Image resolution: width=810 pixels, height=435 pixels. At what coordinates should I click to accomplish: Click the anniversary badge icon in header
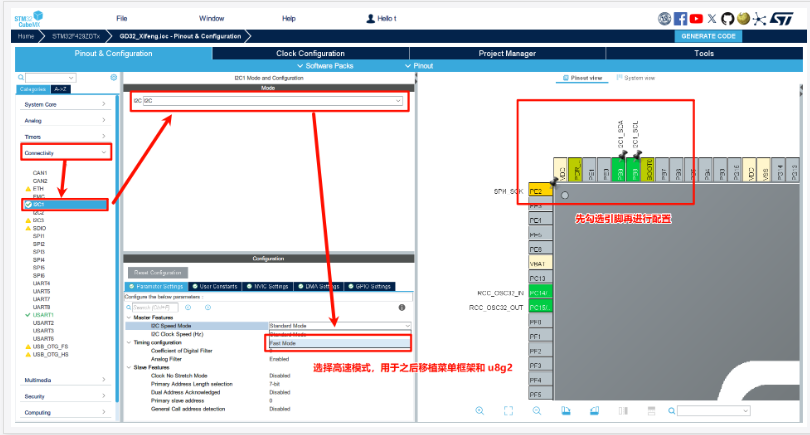tap(664, 19)
